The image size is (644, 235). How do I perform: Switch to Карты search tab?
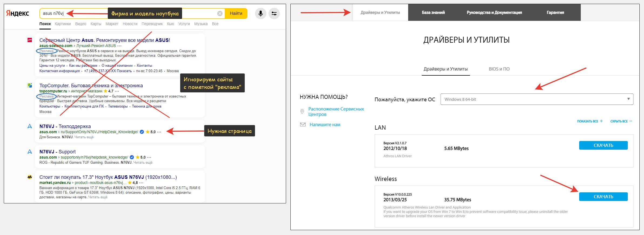pyautogui.click(x=96, y=24)
